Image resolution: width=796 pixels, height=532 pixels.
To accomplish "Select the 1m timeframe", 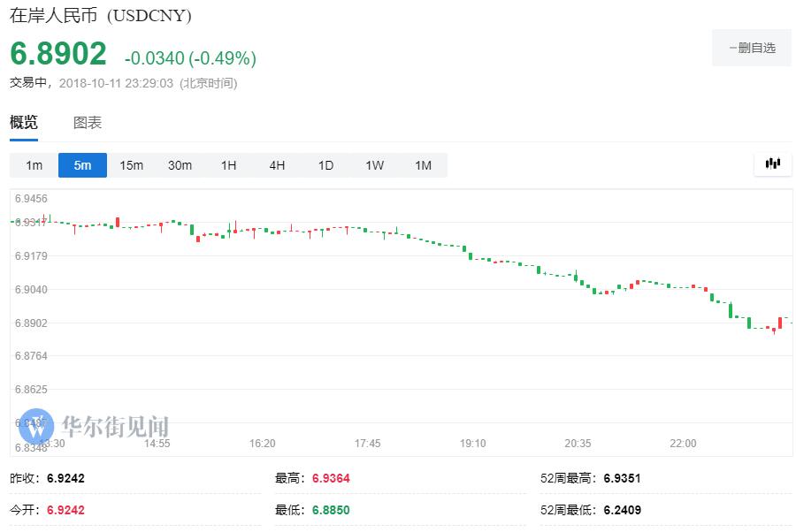I will click(34, 165).
